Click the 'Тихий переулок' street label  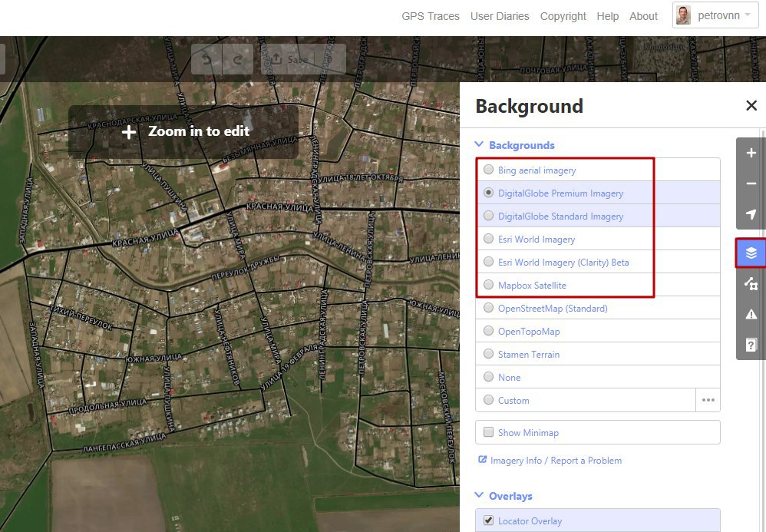click(x=82, y=318)
